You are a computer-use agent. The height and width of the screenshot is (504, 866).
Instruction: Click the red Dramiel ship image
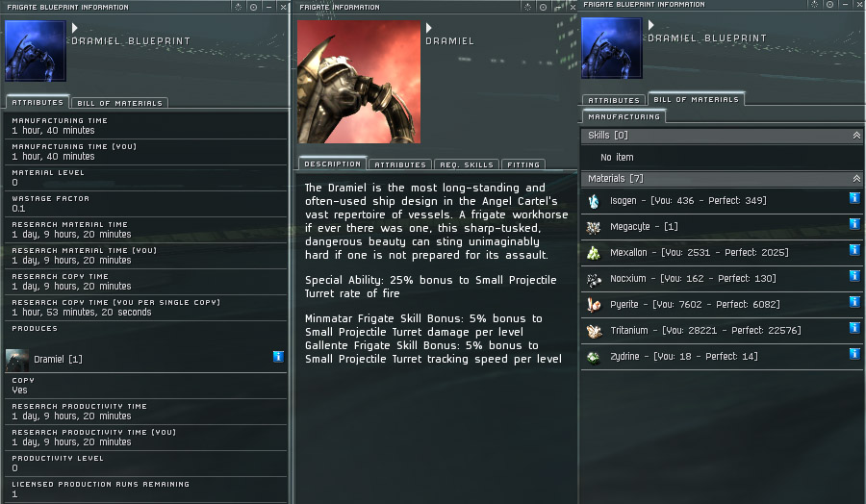tap(359, 83)
